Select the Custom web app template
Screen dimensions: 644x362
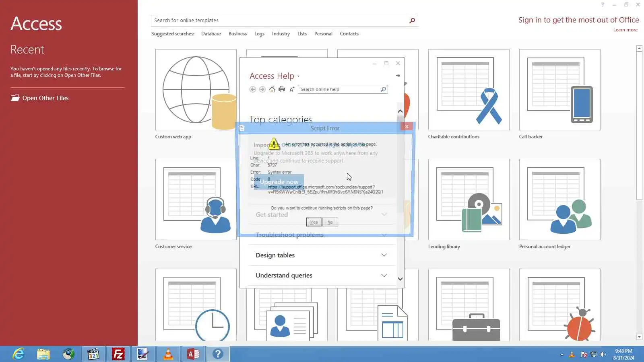click(x=196, y=90)
